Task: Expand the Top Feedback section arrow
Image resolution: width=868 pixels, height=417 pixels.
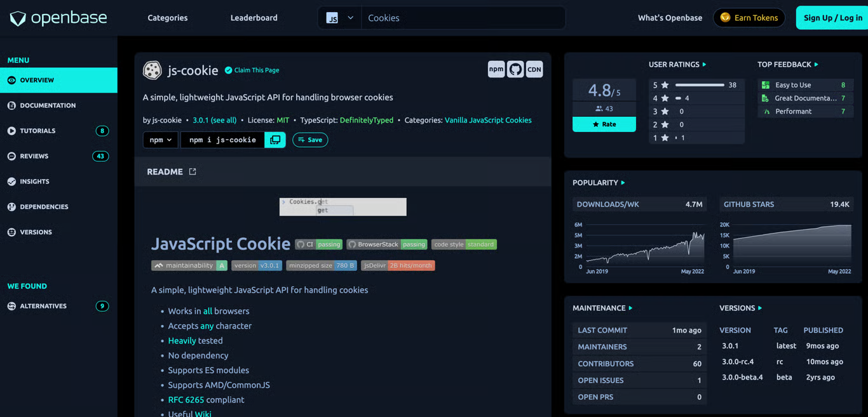Action: [x=817, y=65]
